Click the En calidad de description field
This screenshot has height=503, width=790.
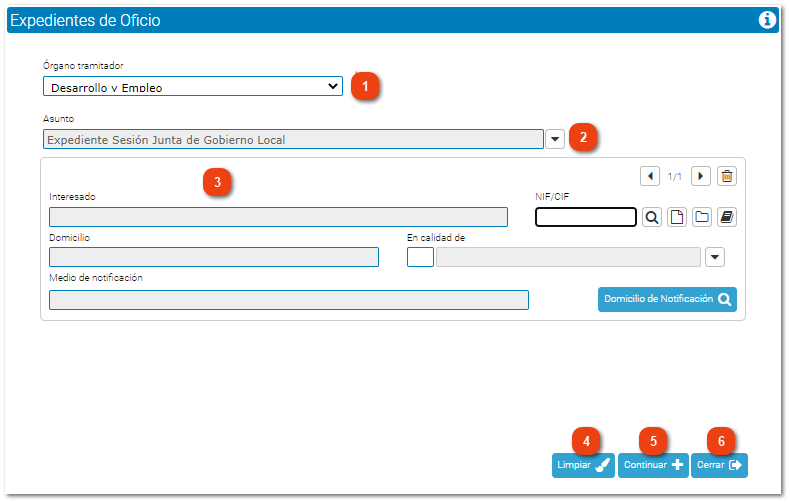click(568, 257)
